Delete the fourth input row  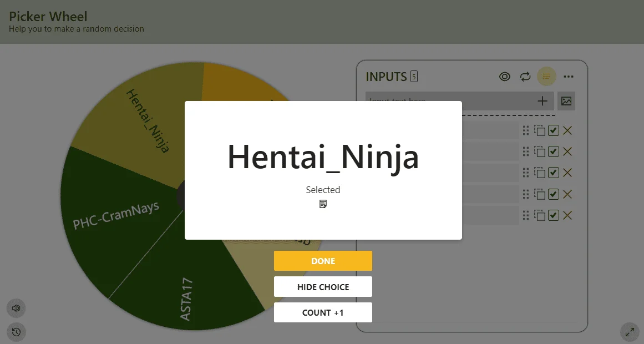click(x=567, y=194)
